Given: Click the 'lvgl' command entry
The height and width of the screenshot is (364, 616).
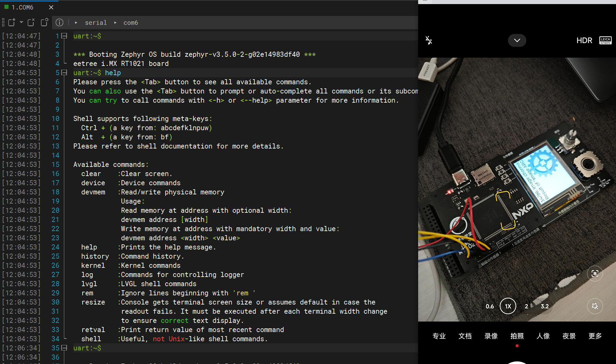Looking at the screenshot, I should point(89,284).
